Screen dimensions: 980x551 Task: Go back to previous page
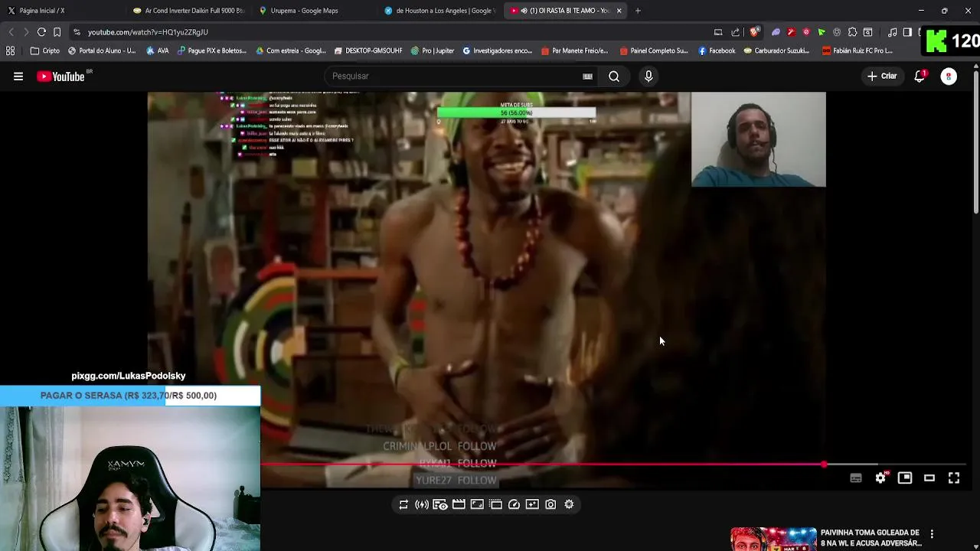pyautogui.click(x=11, y=32)
